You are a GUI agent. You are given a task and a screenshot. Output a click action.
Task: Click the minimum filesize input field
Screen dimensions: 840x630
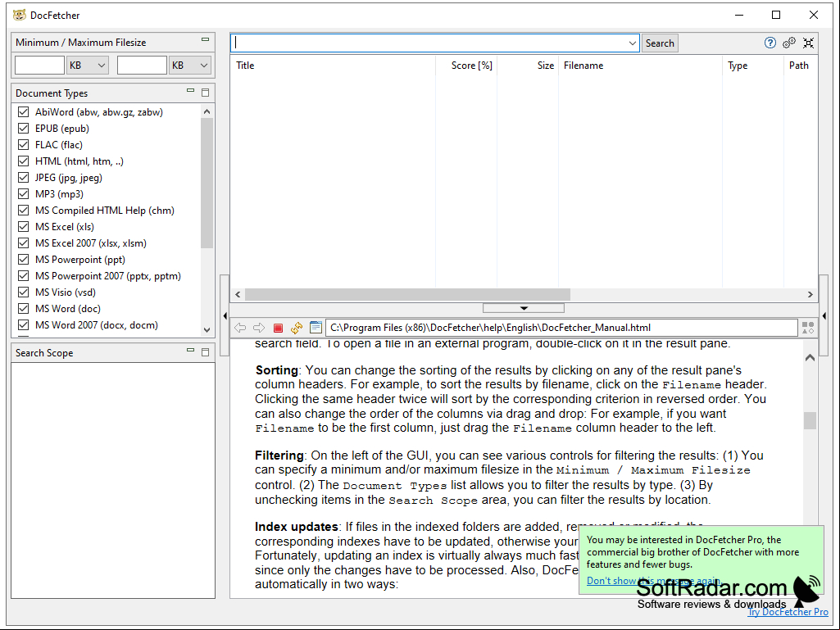click(39, 66)
